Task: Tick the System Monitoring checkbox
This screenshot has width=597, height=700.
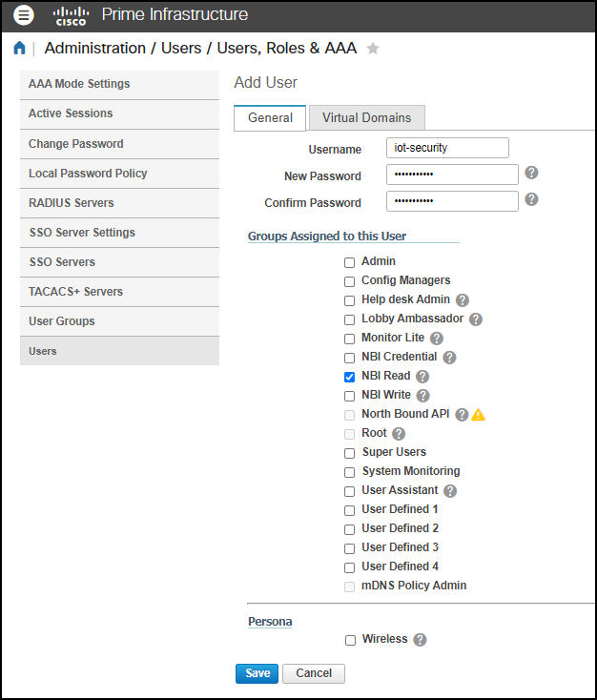Action: pos(350,472)
